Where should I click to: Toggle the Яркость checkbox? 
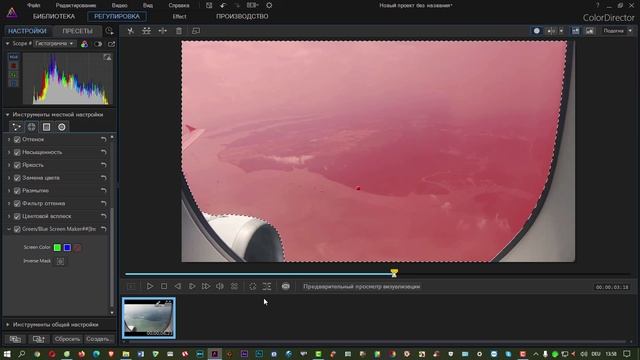point(17,165)
